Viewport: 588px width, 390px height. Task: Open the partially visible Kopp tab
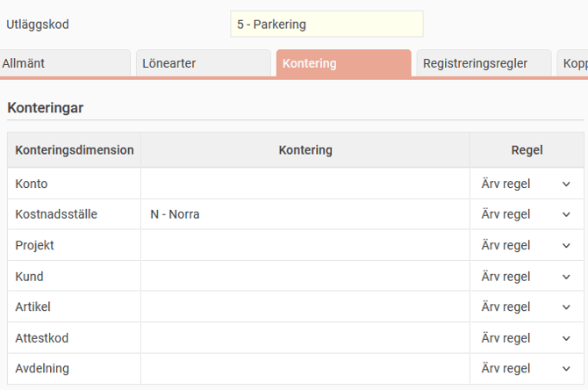coord(572,63)
